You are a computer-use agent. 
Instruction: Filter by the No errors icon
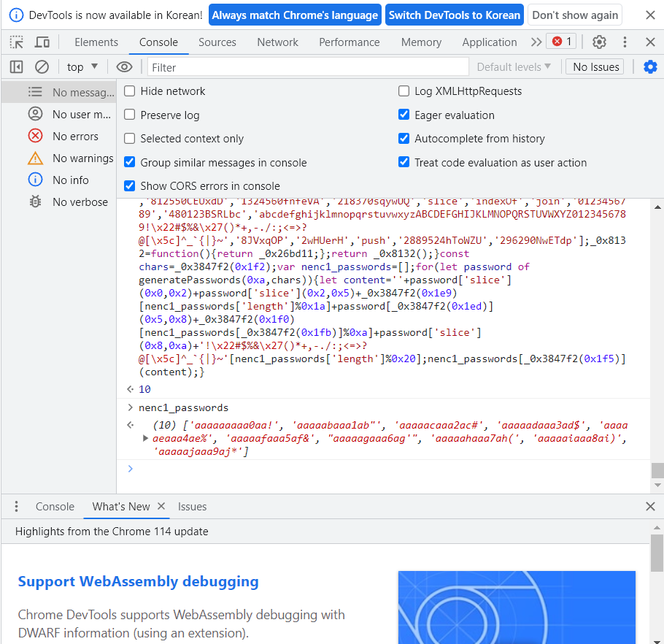point(35,136)
